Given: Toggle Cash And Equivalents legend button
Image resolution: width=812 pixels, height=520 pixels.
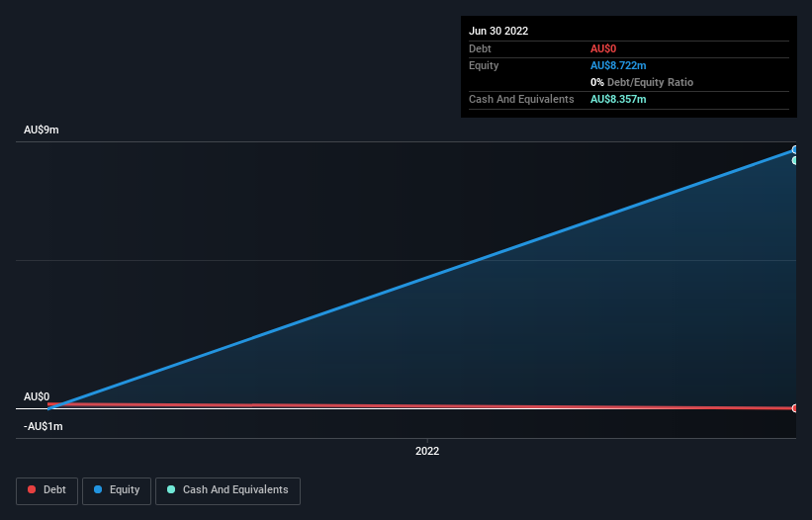Looking at the screenshot, I should click(x=227, y=490).
